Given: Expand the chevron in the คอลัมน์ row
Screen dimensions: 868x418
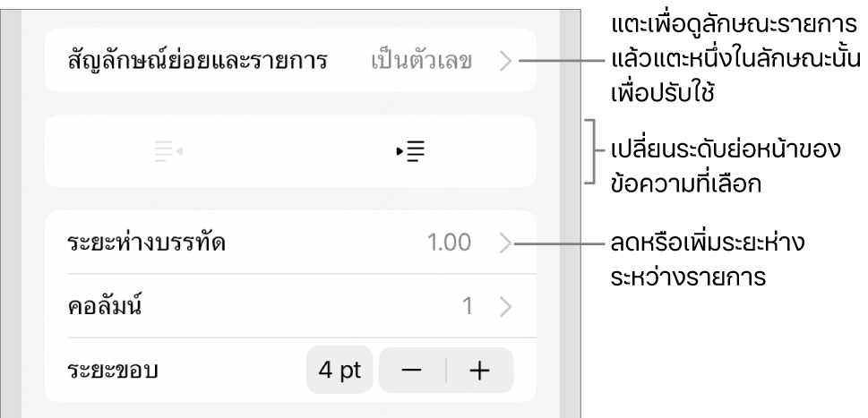Looking at the screenshot, I should coord(506,308).
